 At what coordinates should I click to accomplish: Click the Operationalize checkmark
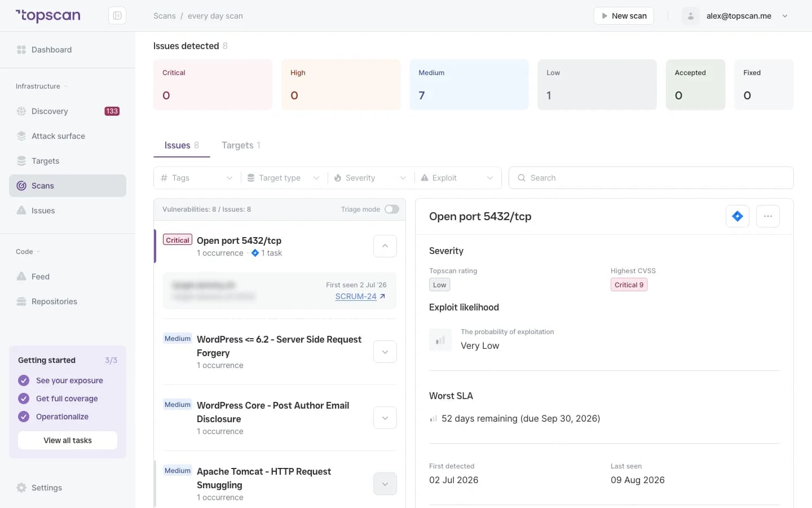tap(24, 417)
